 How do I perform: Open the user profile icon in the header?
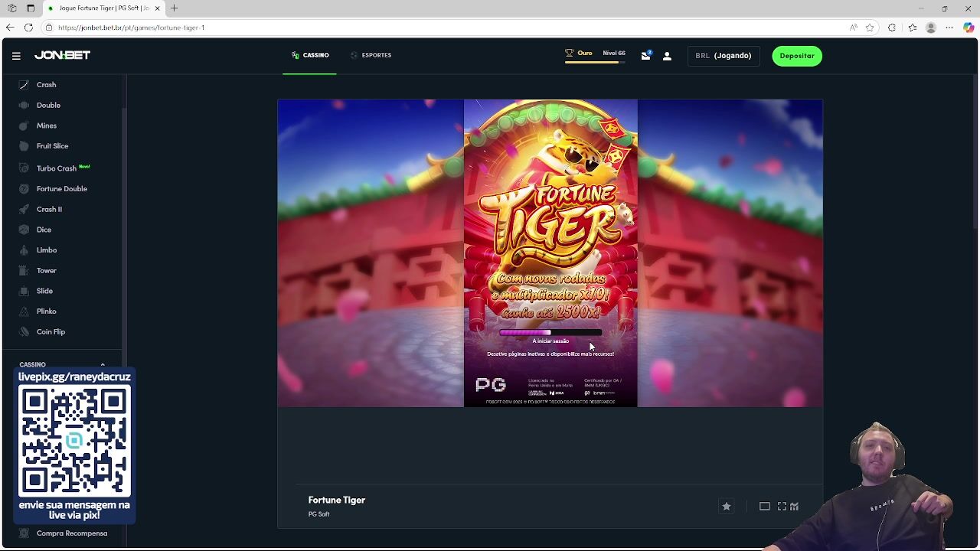(x=667, y=56)
